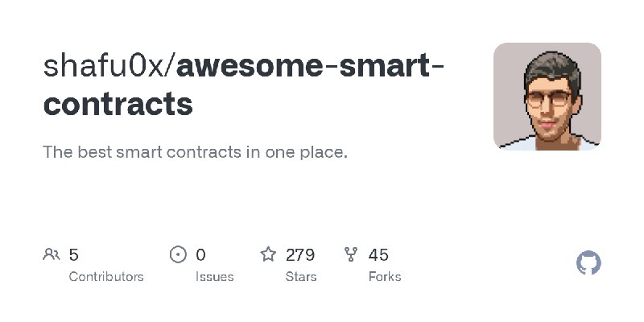Screen dimensions: 644x322
Task: Open shafu0x's pixel-art avatar image
Action: click(x=547, y=96)
